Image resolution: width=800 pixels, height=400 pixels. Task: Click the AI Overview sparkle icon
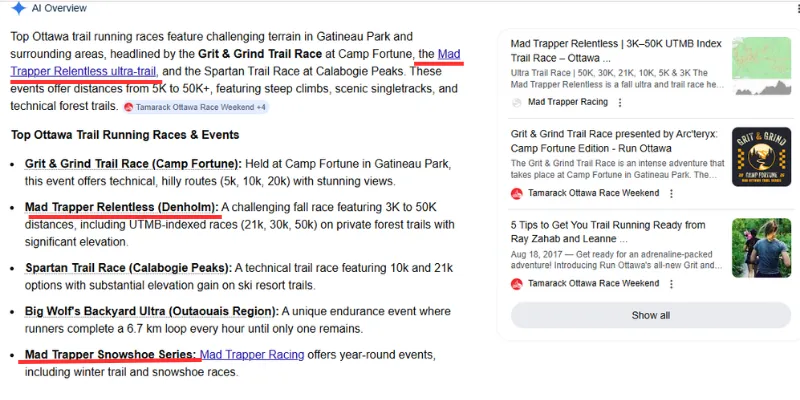(x=18, y=8)
